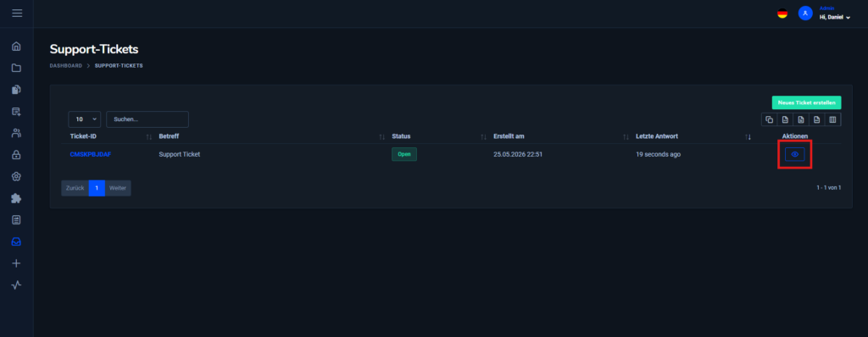Click the Support-Tickets page heading
Screen dimensions: 868x337
[94, 49]
